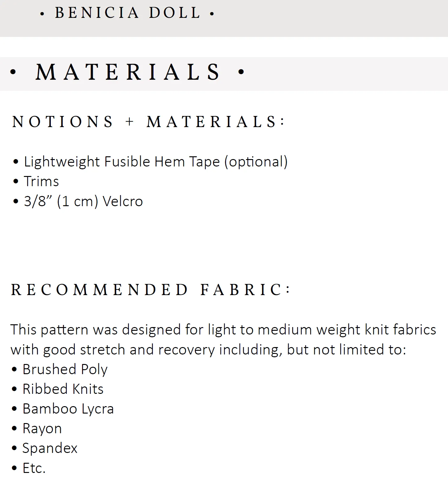448x496 pixels.
Task: Click the bullet dot after BENICIA DOLL
Action: [212, 14]
